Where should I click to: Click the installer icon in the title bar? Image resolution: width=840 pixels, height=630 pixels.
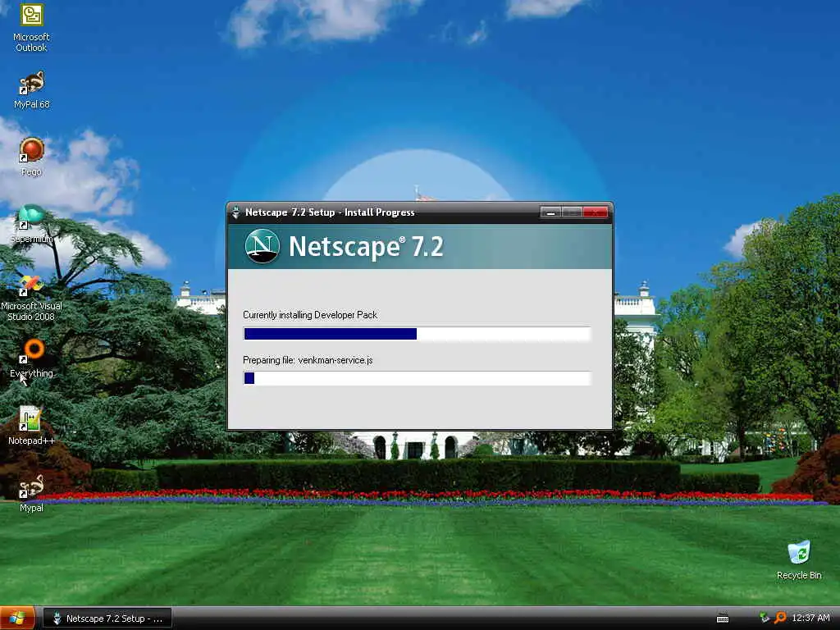click(x=235, y=212)
